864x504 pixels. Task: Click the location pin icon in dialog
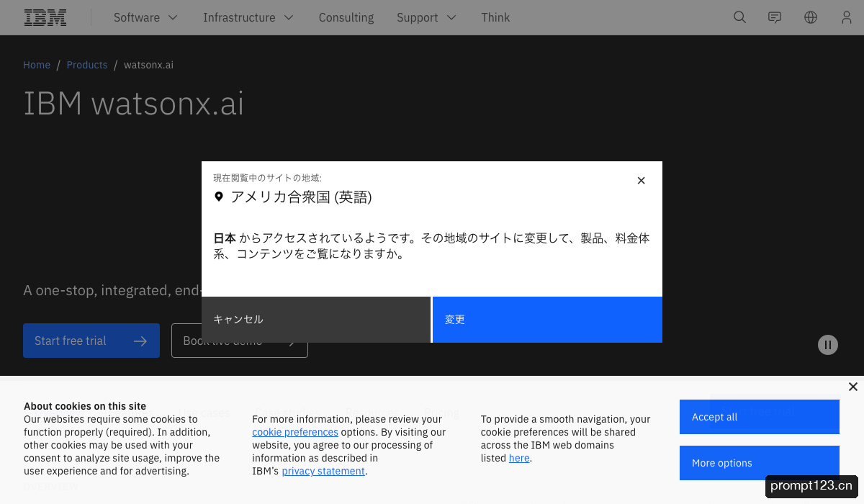219,197
